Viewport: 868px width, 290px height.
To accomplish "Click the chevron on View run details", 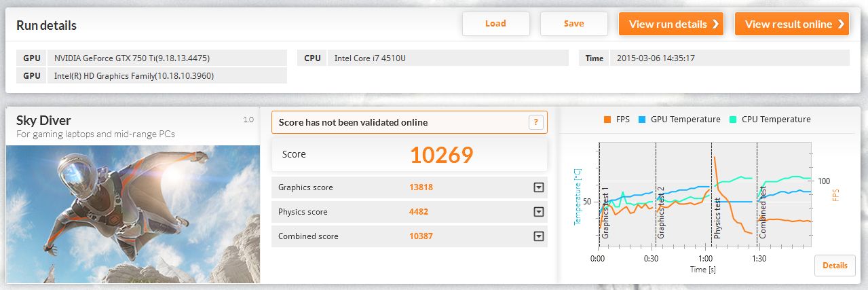I will (x=715, y=24).
